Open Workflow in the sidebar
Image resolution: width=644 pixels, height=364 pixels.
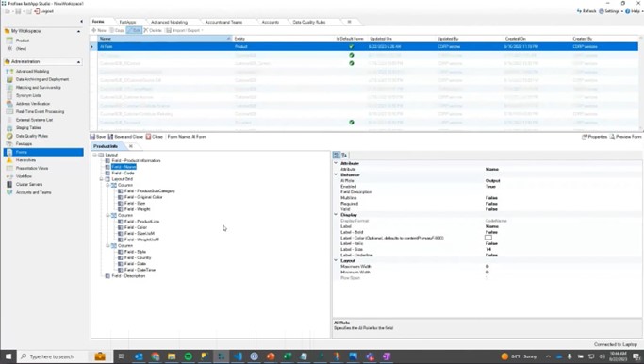point(24,176)
